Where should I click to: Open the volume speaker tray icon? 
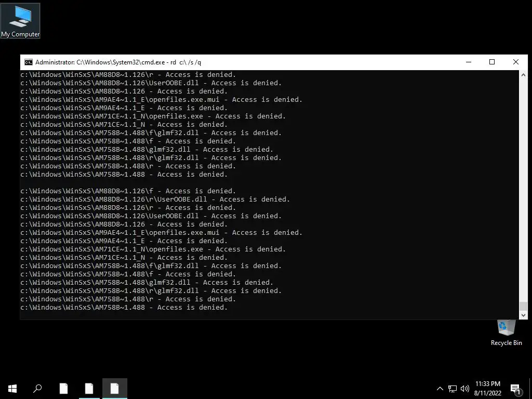[465, 389]
